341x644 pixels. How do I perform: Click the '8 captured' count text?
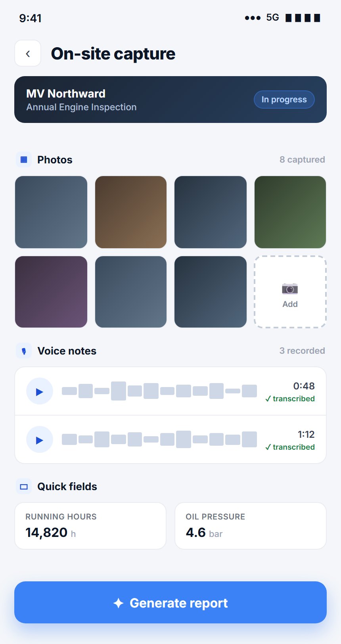coord(302,159)
